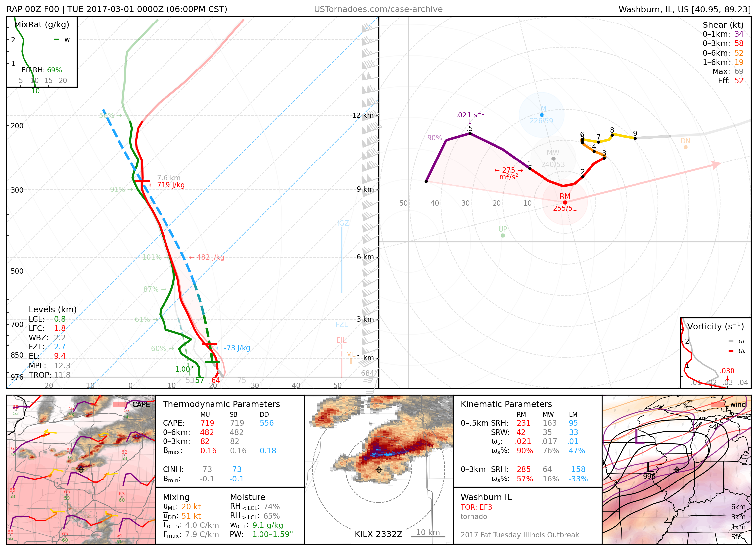Screen dimensions: 756x549
Task: Click the Vorticity (s⁻¹) inset title
Action: click(716, 326)
